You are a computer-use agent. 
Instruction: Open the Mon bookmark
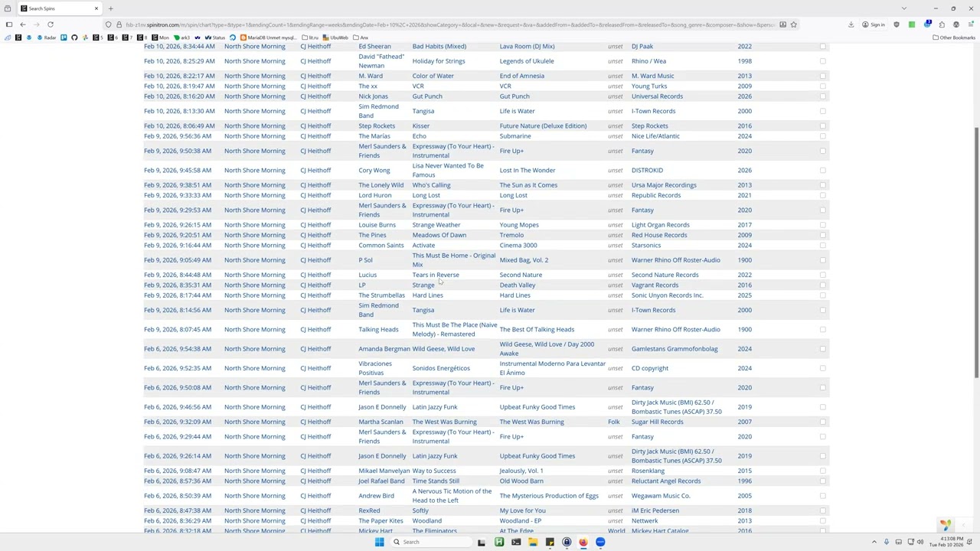[x=161, y=37]
